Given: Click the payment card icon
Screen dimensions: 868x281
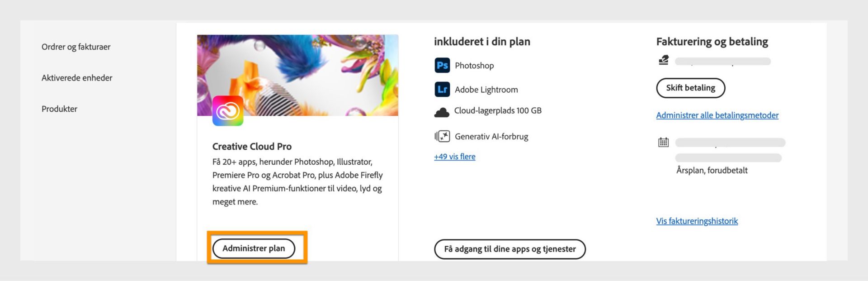Looking at the screenshot, I should click(663, 60).
